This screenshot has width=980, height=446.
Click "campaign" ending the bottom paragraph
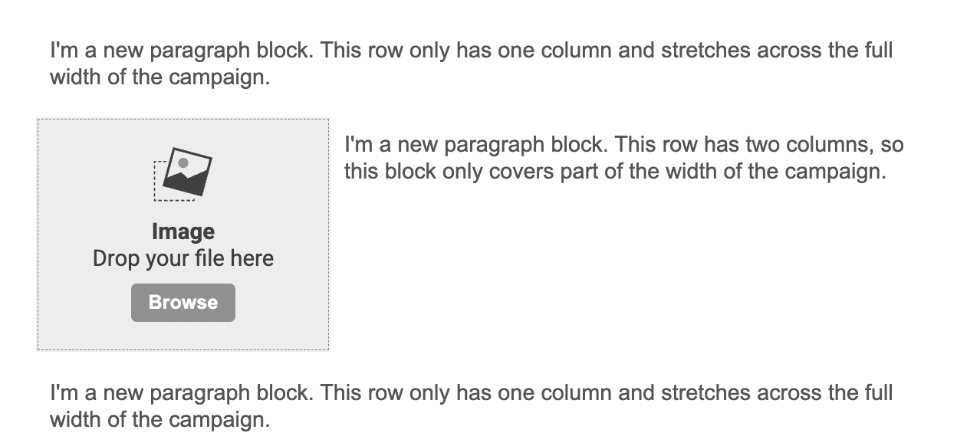click(x=225, y=420)
